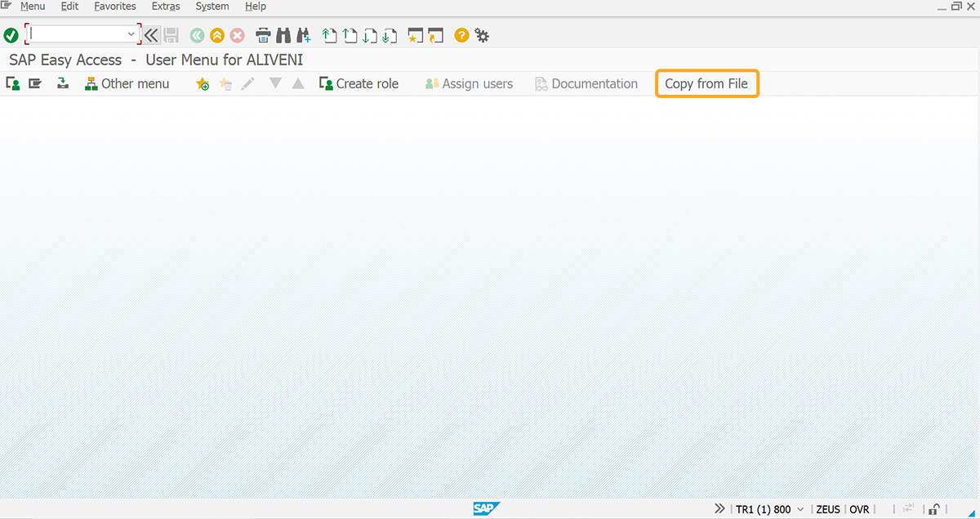This screenshot has height=519, width=980.
Task: Expand the status bar double chevron
Action: click(719, 508)
